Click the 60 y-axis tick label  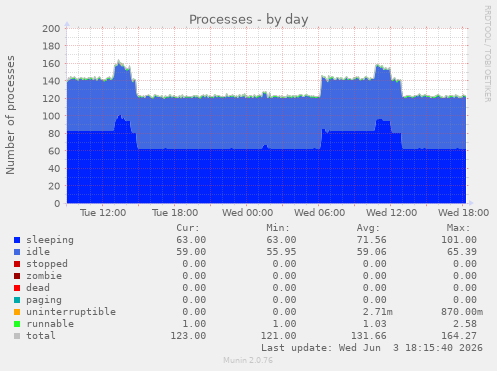point(54,151)
